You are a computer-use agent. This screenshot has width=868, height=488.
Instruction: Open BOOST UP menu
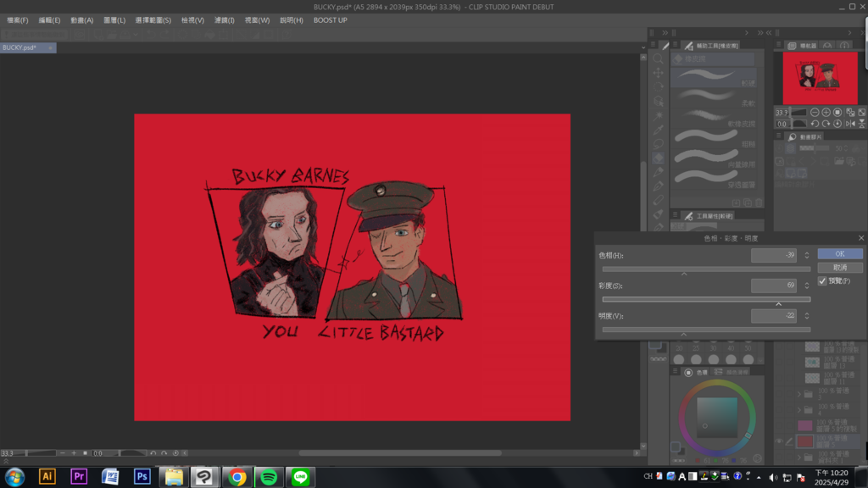click(330, 20)
